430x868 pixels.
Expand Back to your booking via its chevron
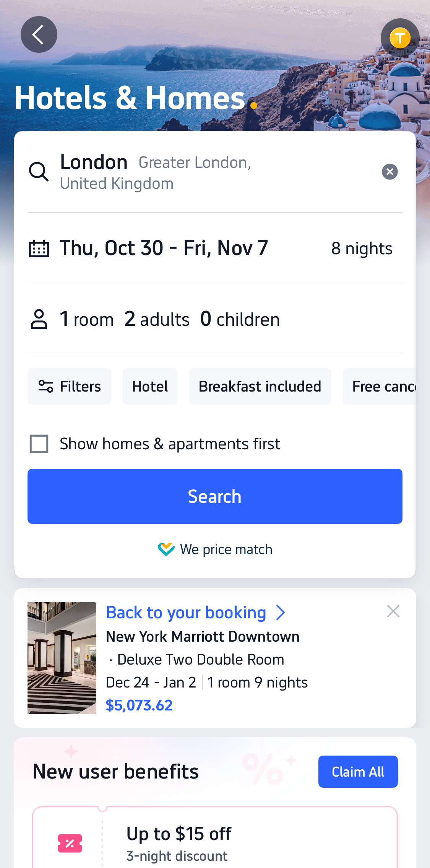tap(281, 612)
